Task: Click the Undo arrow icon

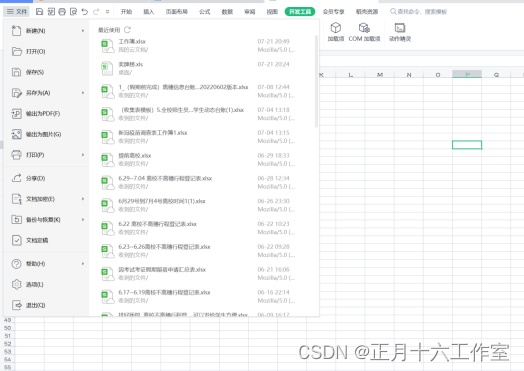Action: pyautogui.click(x=85, y=12)
